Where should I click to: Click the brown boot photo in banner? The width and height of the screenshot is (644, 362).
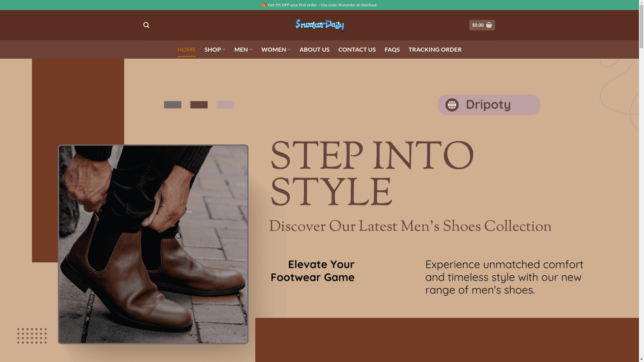click(x=153, y=244)
